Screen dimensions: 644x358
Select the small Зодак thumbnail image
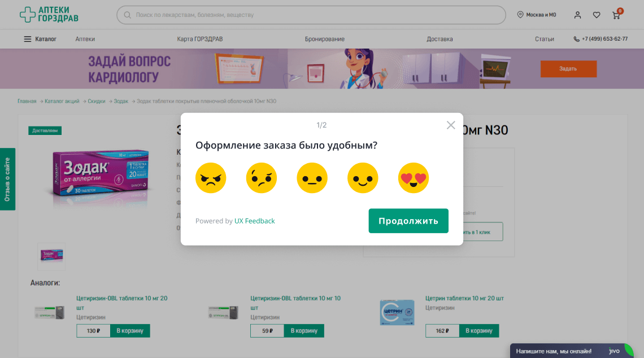[51, 256]
